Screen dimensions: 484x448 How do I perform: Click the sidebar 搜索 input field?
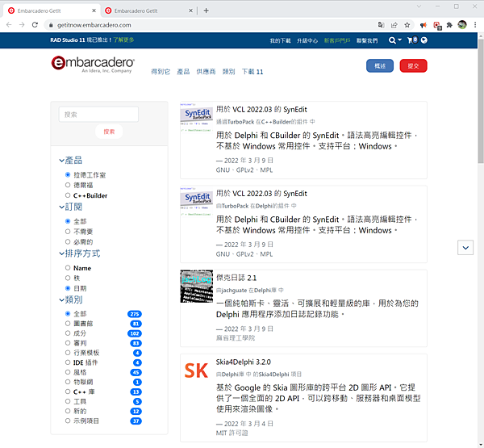tap(98, 115)
